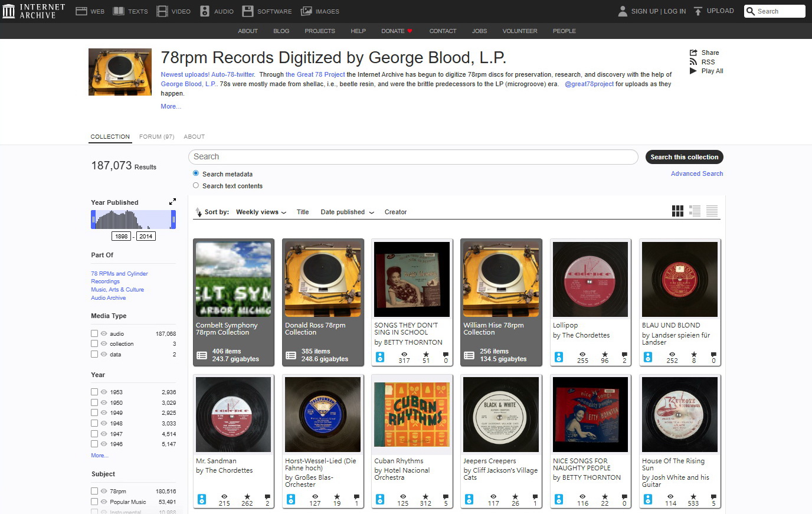
Task: Check the 78rpm subject checkbox
Action: [94, 491]
